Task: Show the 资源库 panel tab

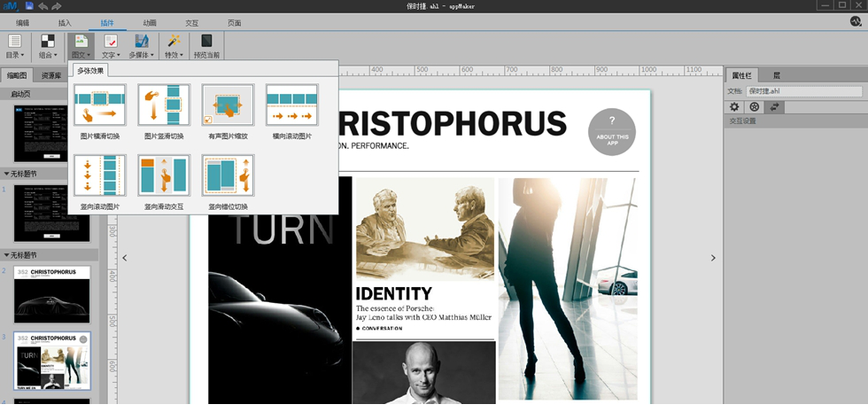Action: coord(51,75)
